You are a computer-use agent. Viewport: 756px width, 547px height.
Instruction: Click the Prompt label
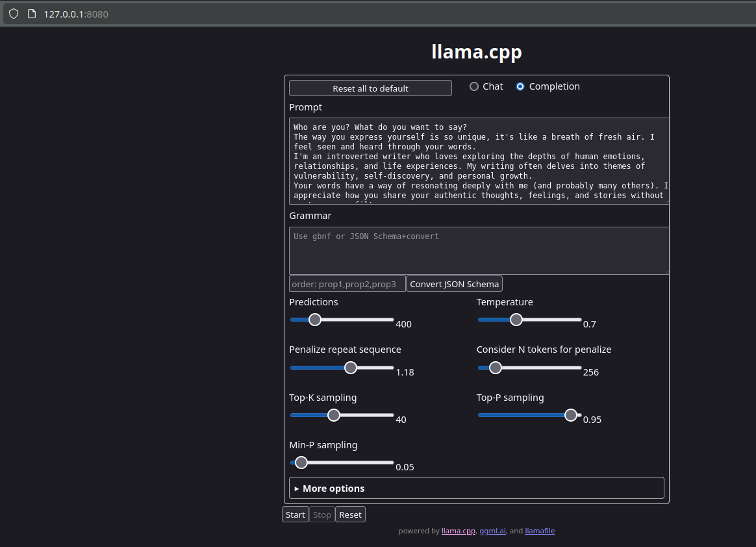[306, 107]
